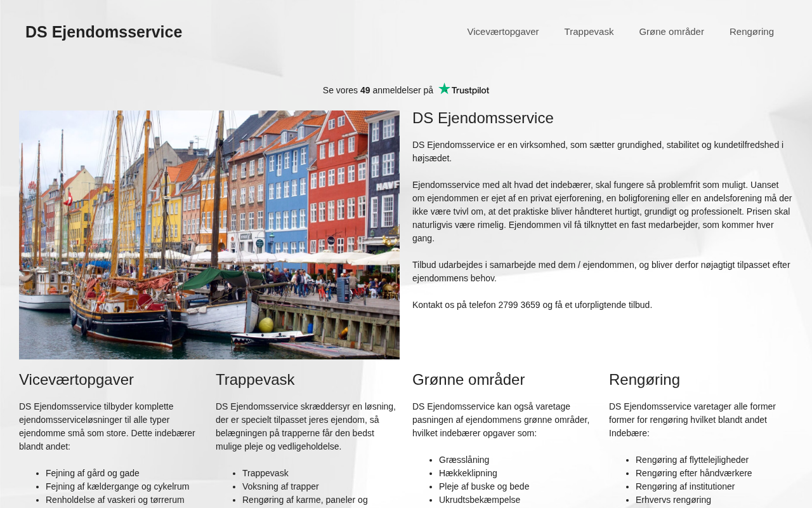
Task: Click the Trustpilot logo
Action: coord(464,90)
